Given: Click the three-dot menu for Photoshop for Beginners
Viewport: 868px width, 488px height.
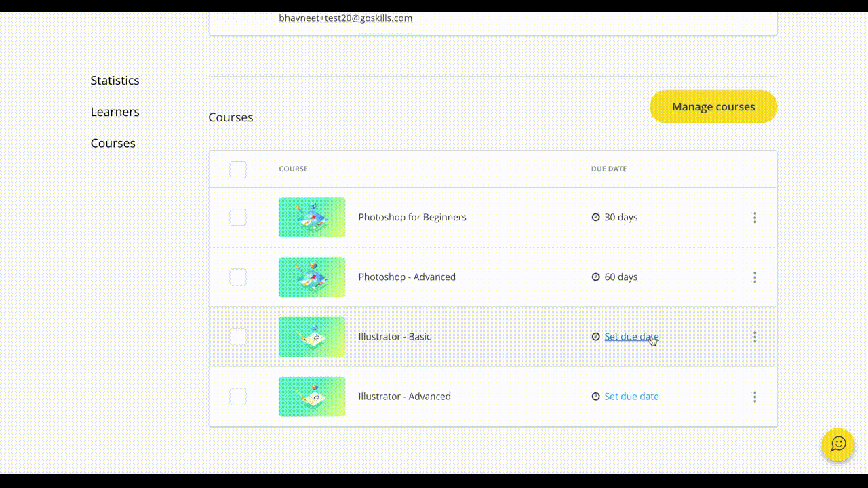Looking at the screenshot, I should point(755,217).
